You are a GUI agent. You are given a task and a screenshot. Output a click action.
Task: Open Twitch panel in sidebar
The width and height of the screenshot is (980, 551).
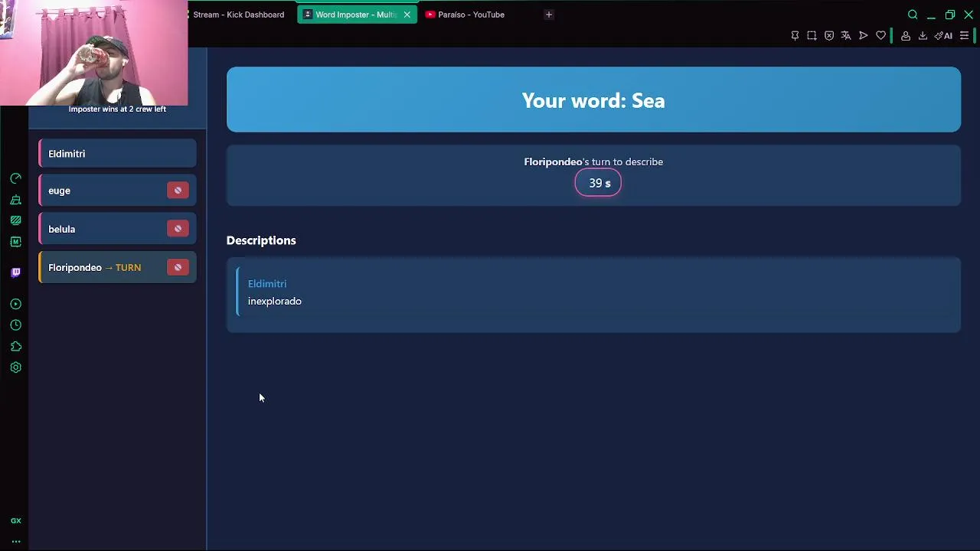[x=15, y=272]
